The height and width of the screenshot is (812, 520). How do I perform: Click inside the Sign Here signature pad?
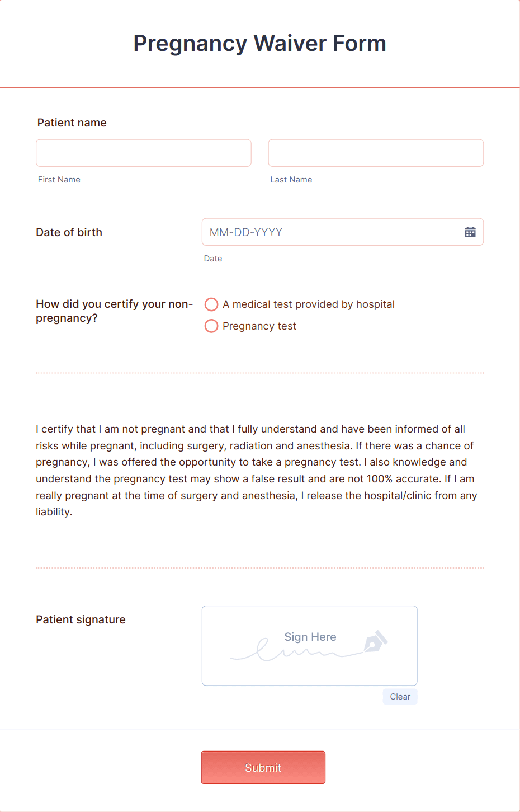click(309, 660)
